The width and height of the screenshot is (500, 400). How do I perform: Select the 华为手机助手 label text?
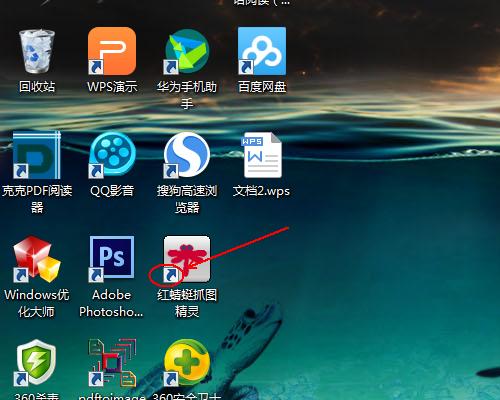[x=187, y=95]
